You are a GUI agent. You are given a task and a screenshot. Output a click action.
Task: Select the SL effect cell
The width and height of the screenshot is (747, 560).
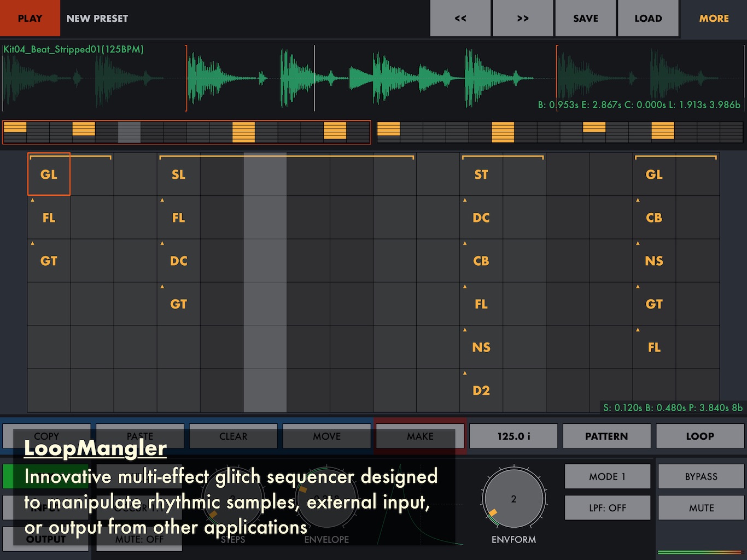pos(178,174)
